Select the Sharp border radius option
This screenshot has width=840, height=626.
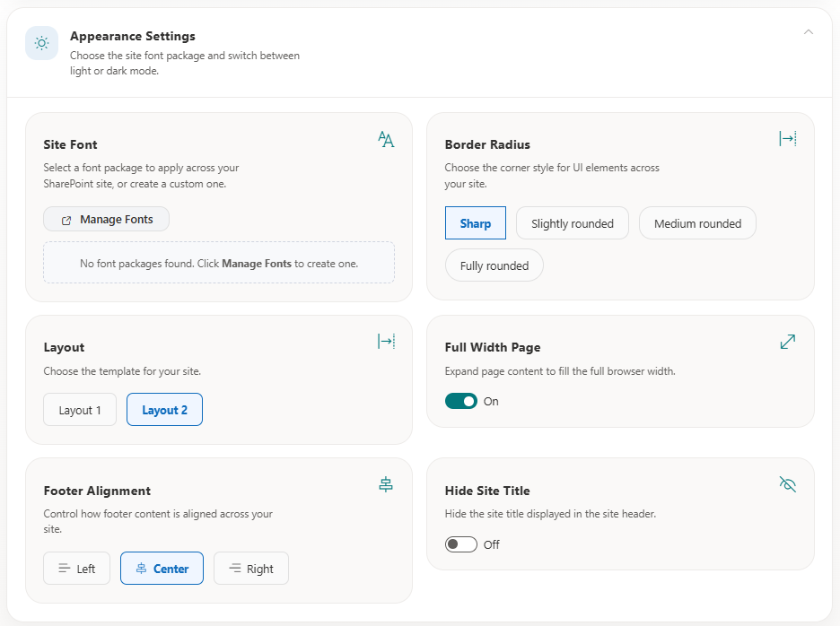(x=475, y=223)
